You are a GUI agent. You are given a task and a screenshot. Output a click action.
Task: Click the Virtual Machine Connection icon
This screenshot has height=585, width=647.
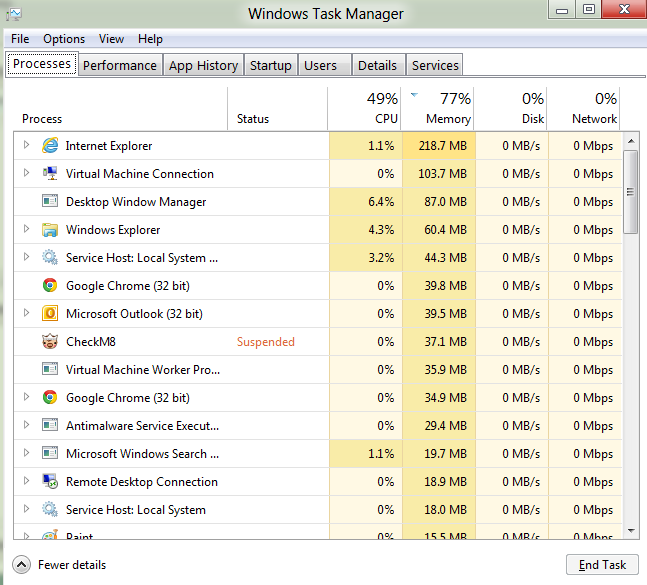[50, 174]
